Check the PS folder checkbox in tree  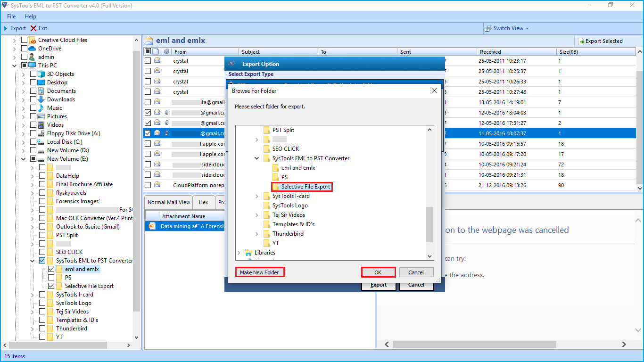click(x=51, y=278)
